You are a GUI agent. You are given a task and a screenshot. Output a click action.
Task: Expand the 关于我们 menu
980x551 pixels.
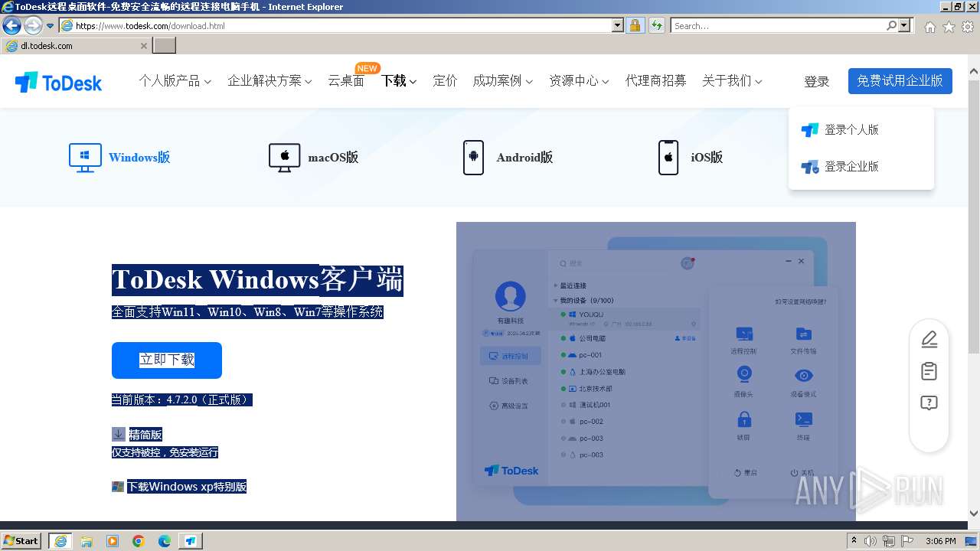pyautogui.click(x=732, y=80)
